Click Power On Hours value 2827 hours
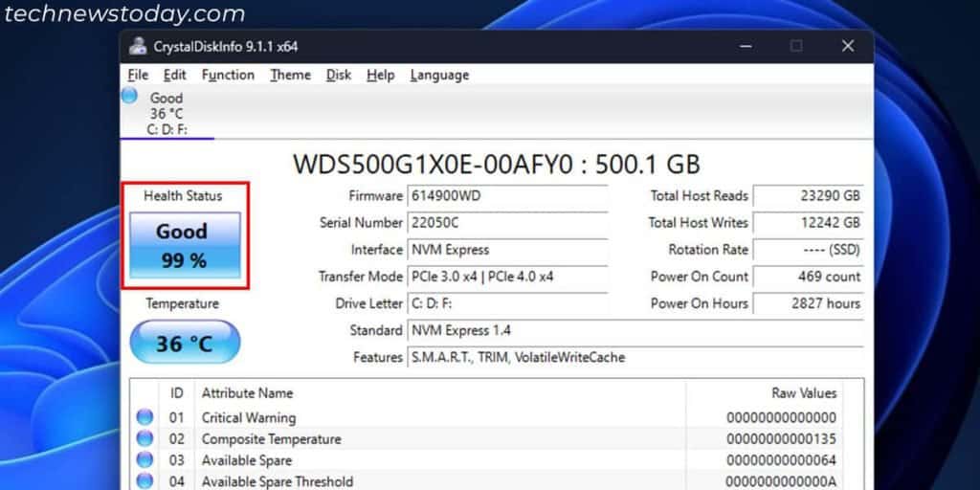Screen dimensions: 980x490 tap(809, 303)
